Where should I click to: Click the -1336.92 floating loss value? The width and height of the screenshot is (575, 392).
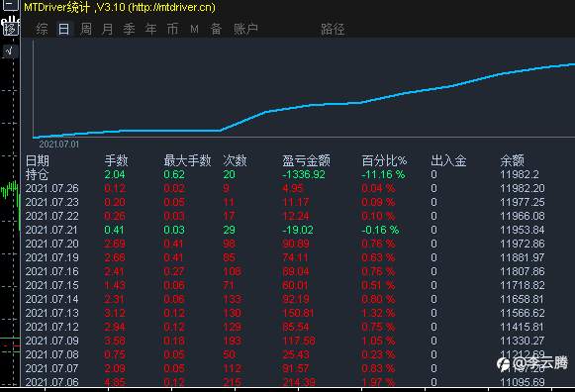(304, 174)
